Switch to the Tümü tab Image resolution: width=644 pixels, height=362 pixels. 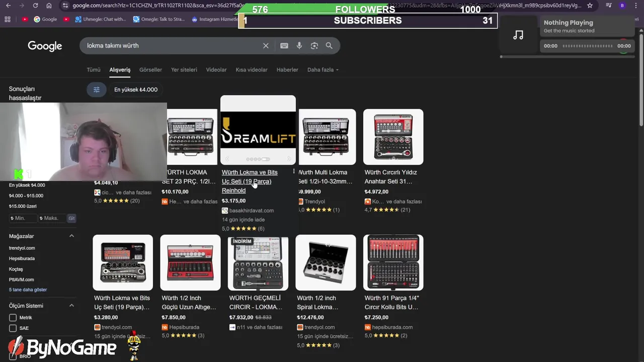(x=94, y=70)
